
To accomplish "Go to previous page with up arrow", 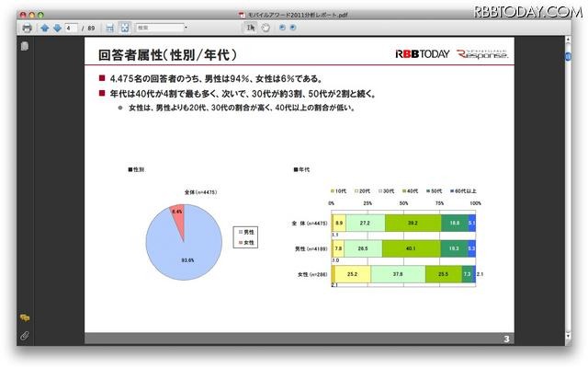I will [x=45, y=28].
